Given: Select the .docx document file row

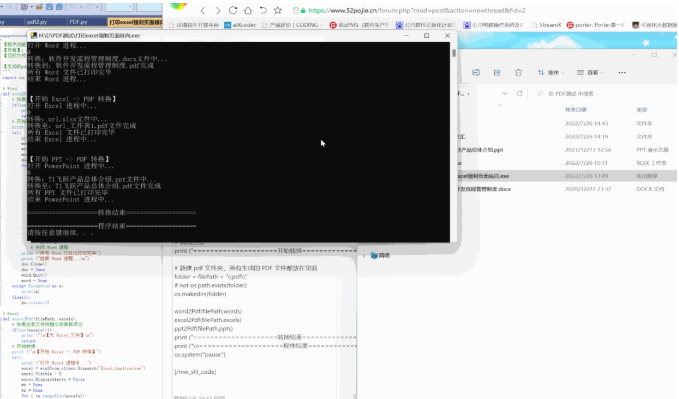Looking at the screenshot, I should (x=567, y=189).
